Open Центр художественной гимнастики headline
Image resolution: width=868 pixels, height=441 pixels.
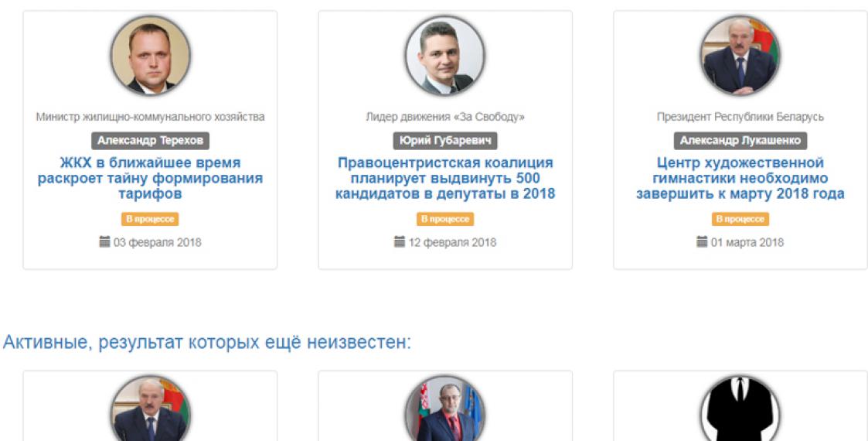click(x=740, y=179)
